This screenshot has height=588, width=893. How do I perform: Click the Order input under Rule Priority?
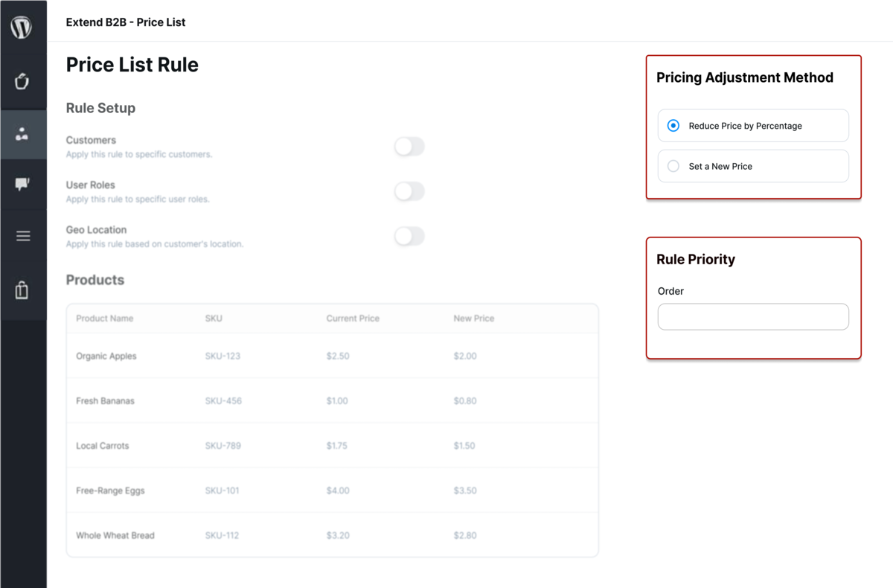pyautogui.click(x=753, y=316)
